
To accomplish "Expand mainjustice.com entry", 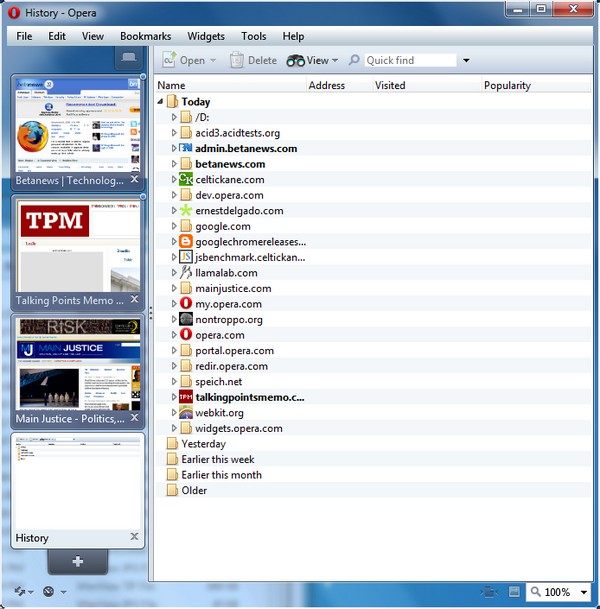I will point(174,288).
